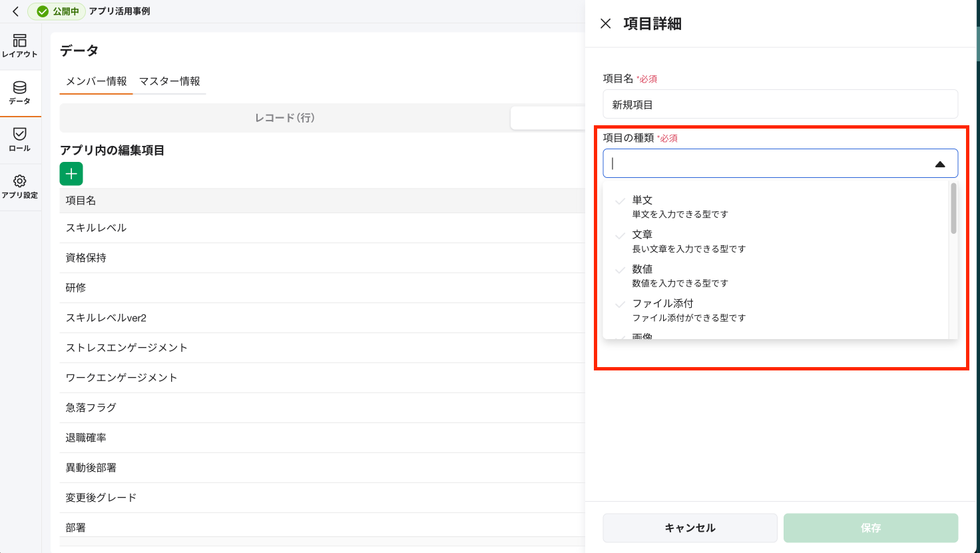Click the green plus add-item button
The image size is (980, 553).
click(x=71, y=174)
